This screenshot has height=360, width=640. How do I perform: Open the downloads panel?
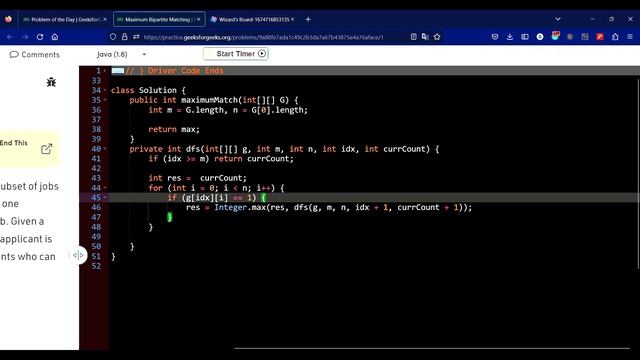point(510,37)
